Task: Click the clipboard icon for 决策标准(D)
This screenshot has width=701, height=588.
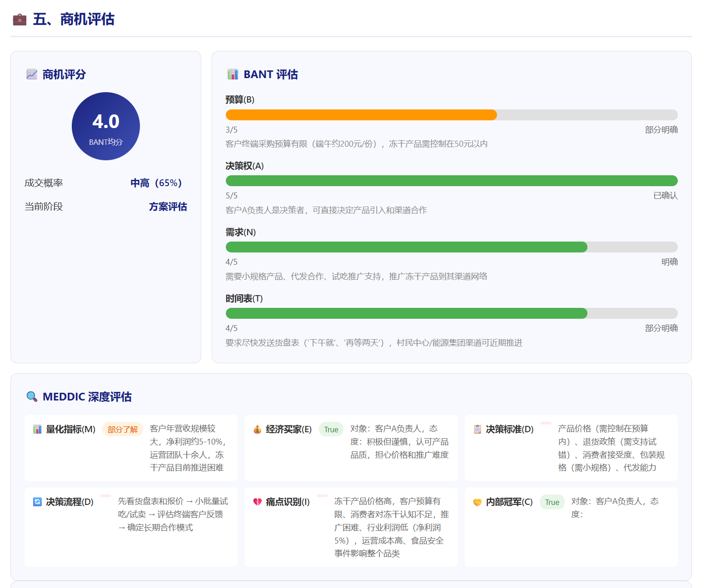Action: coord(477,430)
